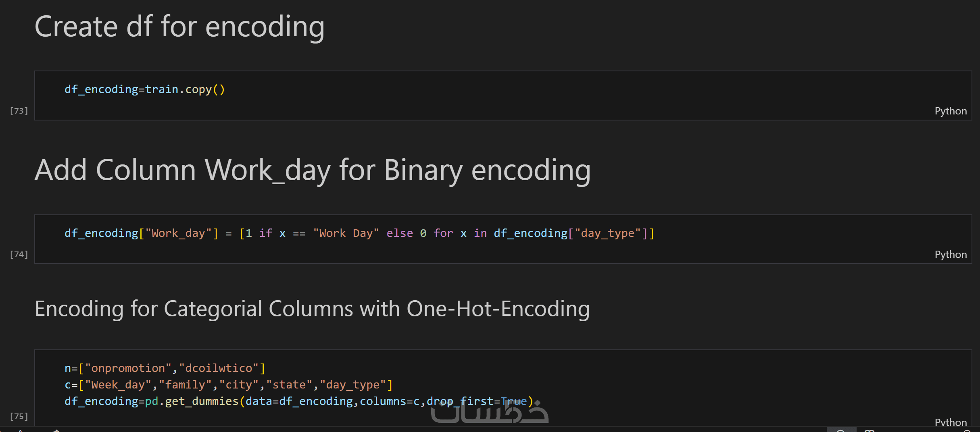
Task: Click the Python language label of cell 74
Action: [950, 254]
